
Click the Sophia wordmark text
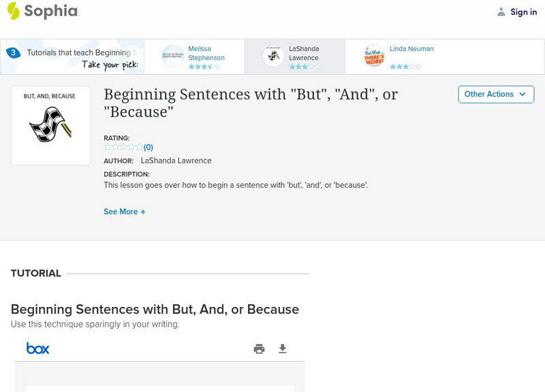pos(52,12)
